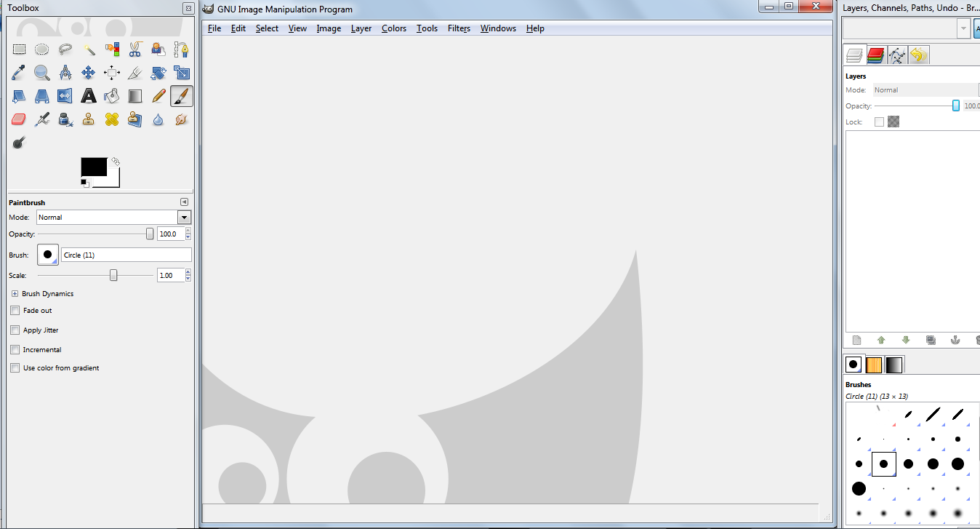Expand Brush Dynamics section
Image resolution: width=980 pixels, height=529 pixels.
15,294
